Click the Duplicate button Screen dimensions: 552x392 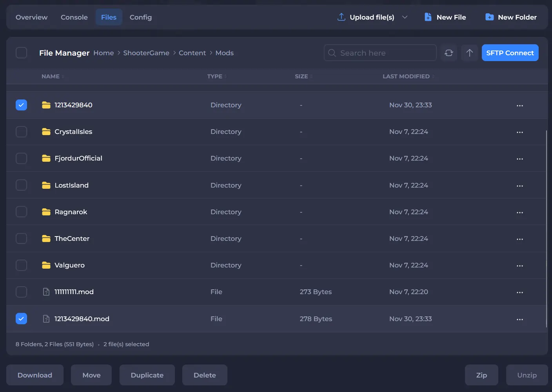tap(147, 375)
